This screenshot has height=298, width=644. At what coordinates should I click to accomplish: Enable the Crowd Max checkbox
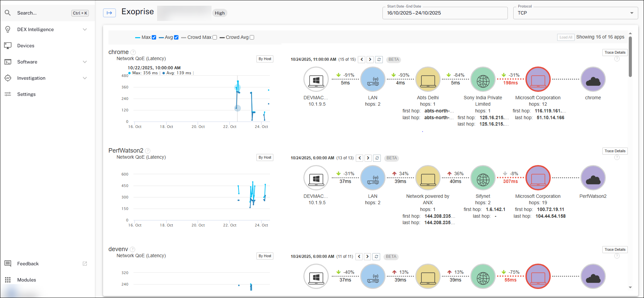coord(215,37)
